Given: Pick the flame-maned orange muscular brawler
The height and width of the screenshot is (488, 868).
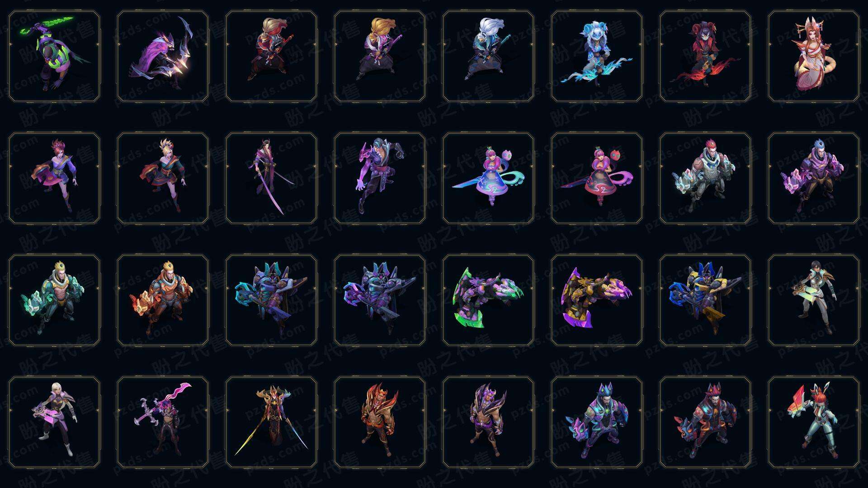Looking at the screenshot, I should click(x=380, y=422).
